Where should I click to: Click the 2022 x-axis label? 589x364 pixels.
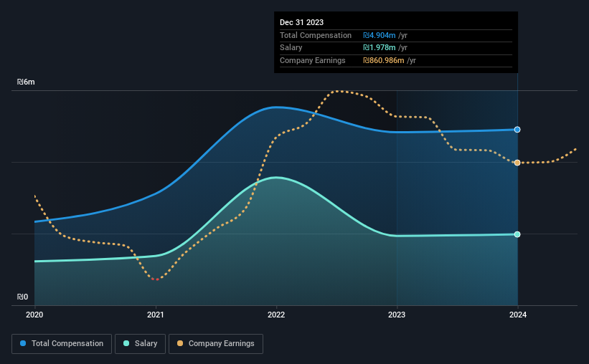click(x=276, y=315)
